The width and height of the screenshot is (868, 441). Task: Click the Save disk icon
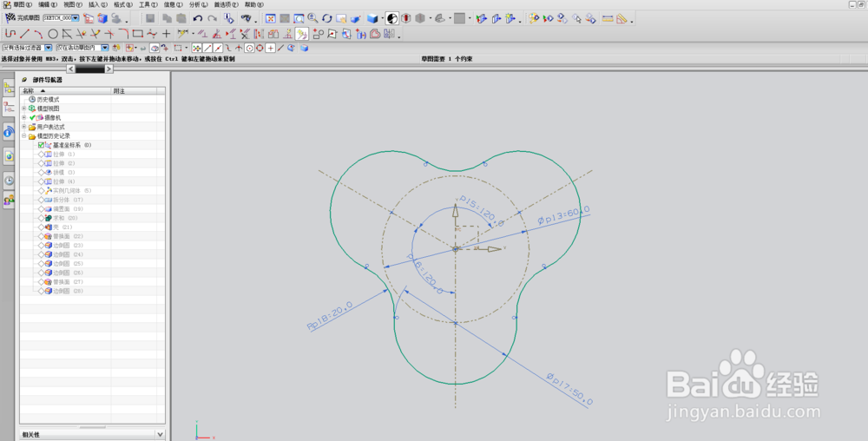[x=150, y=18]
